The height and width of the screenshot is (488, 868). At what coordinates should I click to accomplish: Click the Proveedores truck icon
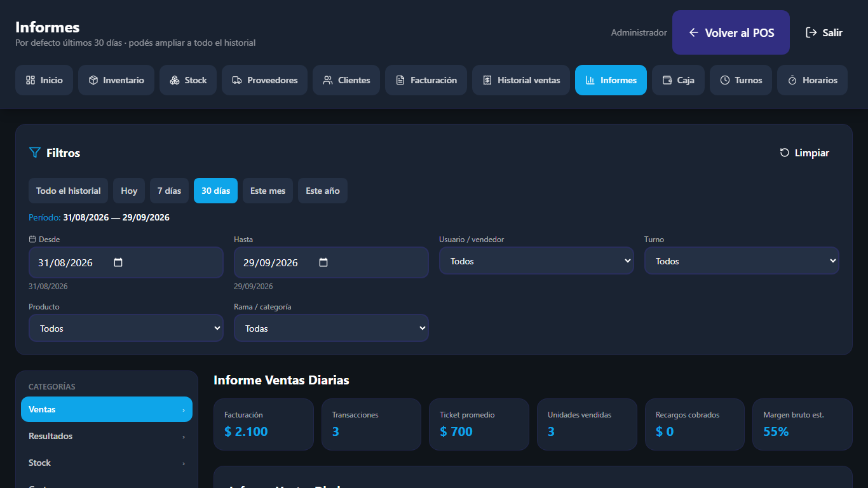pos(237,80)
